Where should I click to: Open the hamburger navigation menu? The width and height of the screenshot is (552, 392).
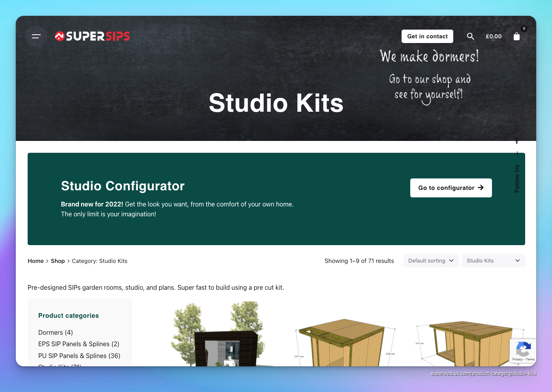[x=36, y=36]
